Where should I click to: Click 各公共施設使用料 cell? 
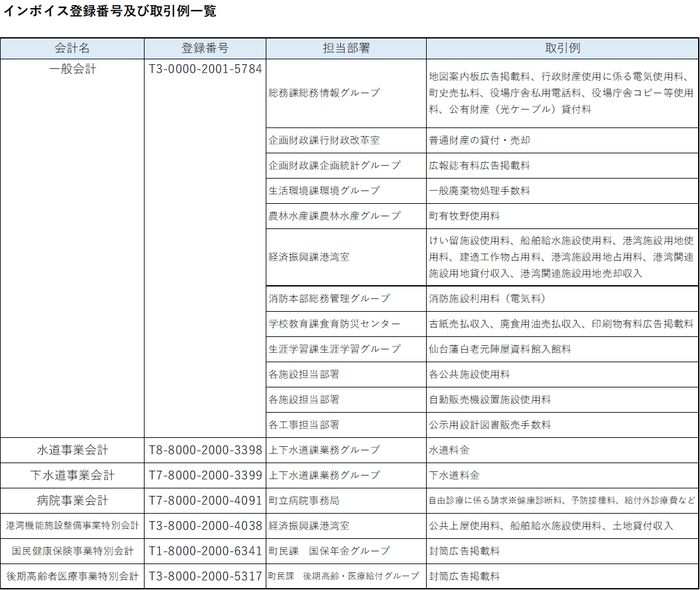click(562, 374)
